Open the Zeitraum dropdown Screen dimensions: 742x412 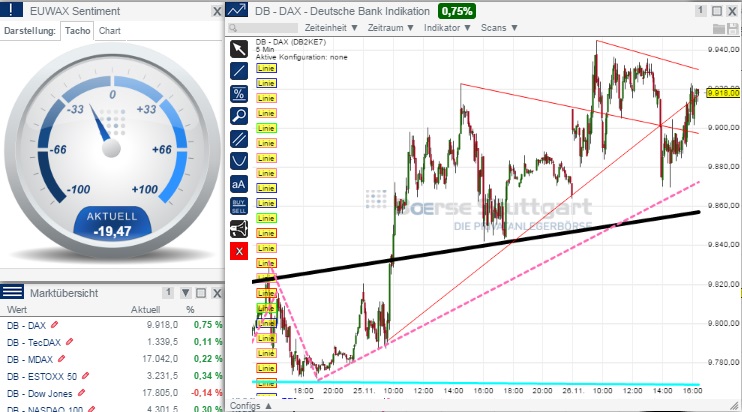[390, 28]
